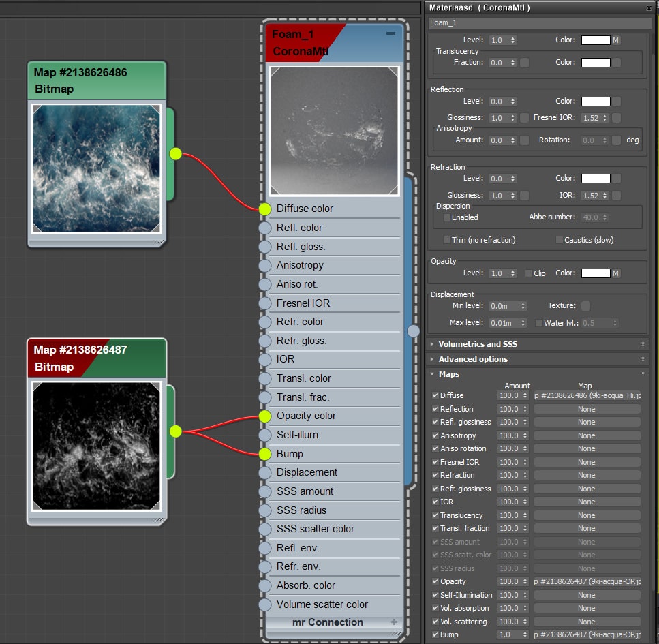The height and width of the screenshot is (644, 659).
Task: Click Foam_1 material name field
Action: coord(540,22)
